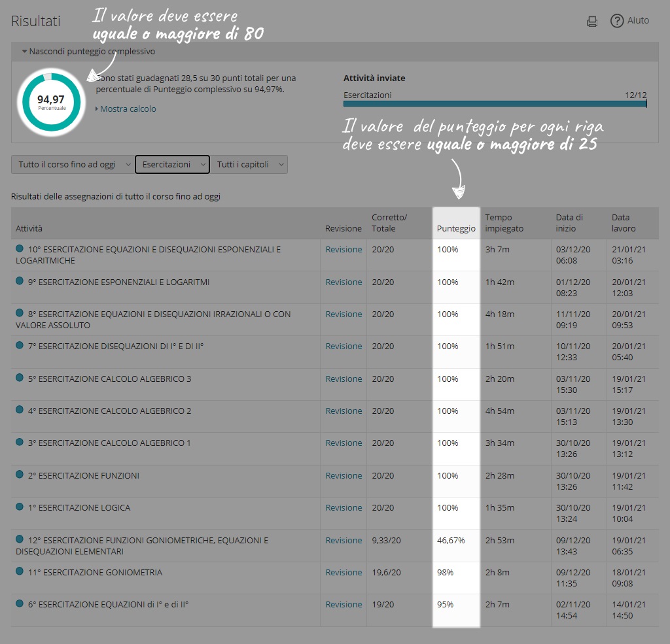This screenshot has height=644, width=670.
Task: Sort by Attività column header
Action: pyautogui.click(x=29, y=229)
